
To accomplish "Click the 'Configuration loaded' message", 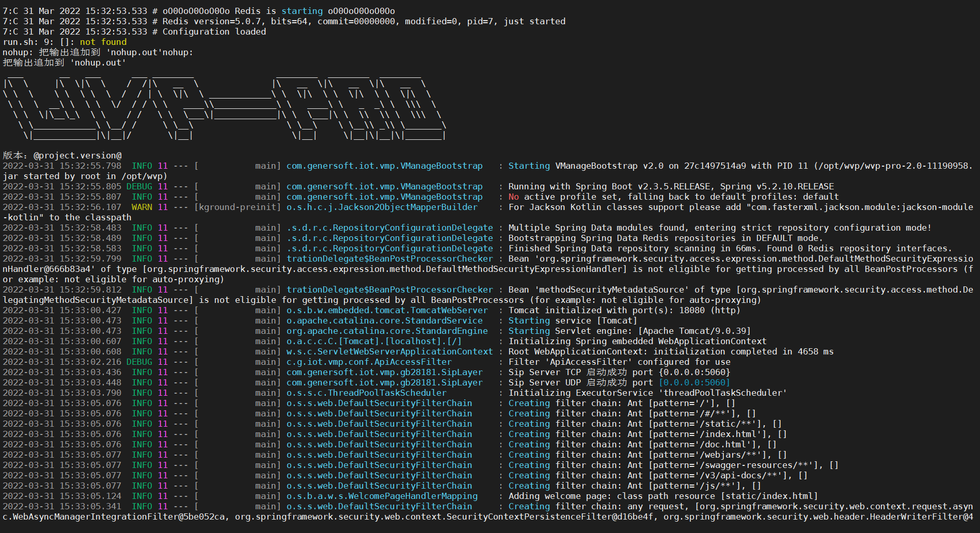I will pos(214,31).
